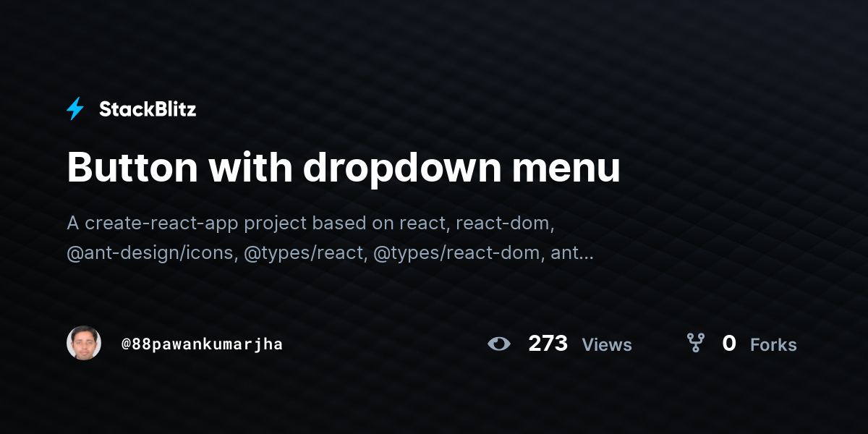Open the @88pawankumarjha username link
The image size is (868, 434).
(x=202, y=344)
